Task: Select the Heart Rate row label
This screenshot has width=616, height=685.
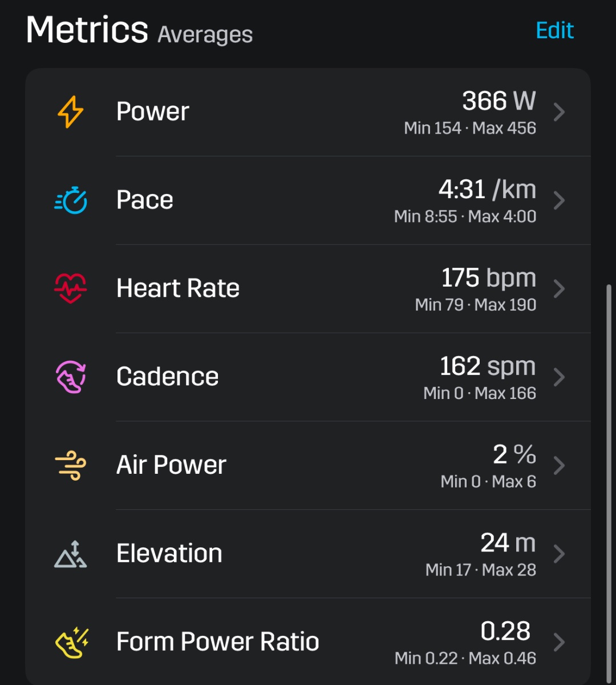Action: coord(177,288)
